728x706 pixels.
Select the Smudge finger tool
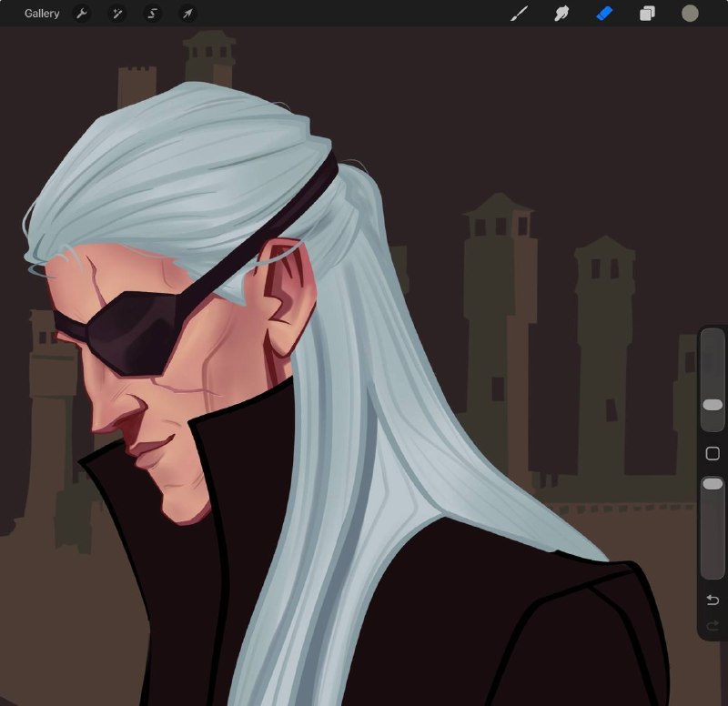(x=561, y=14)
